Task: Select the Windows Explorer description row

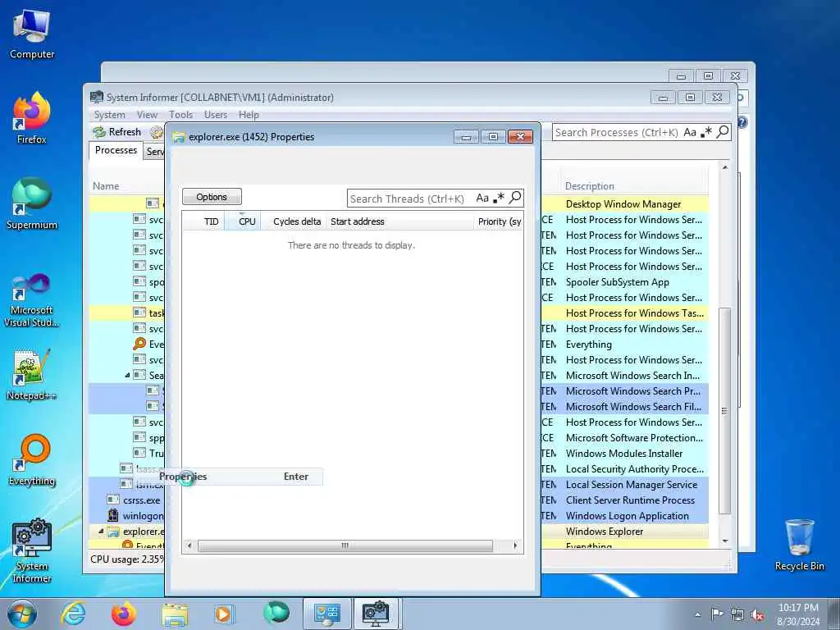Action: click(605, 532)
